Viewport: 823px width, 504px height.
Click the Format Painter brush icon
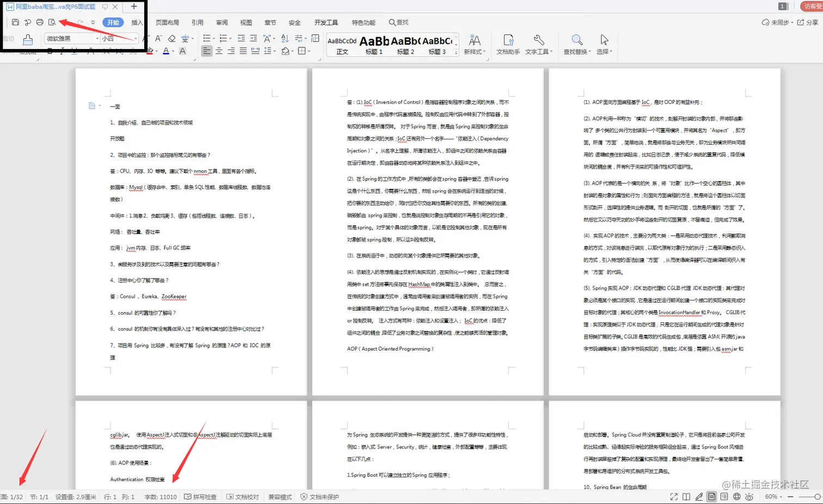pyautogui.click(x=28, y=39)
